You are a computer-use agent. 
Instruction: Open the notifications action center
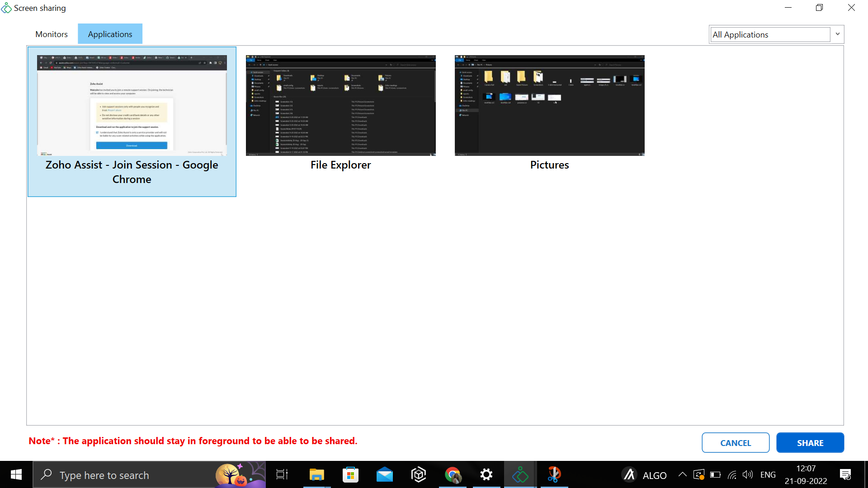(x=845, y=475)
